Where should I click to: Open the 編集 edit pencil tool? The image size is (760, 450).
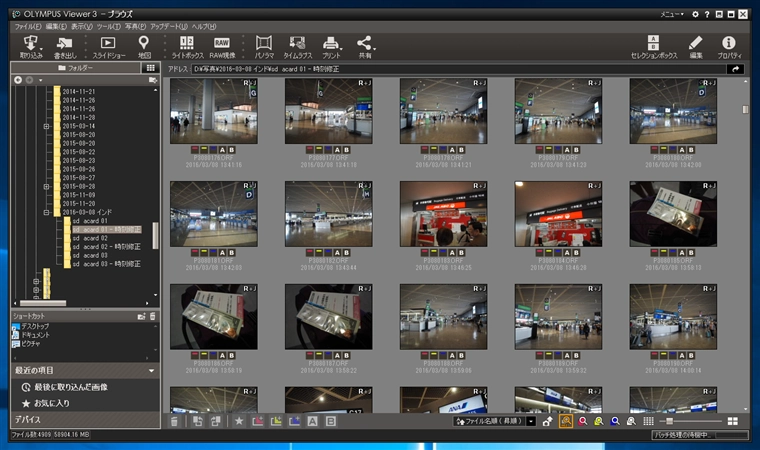click(696, 47)
